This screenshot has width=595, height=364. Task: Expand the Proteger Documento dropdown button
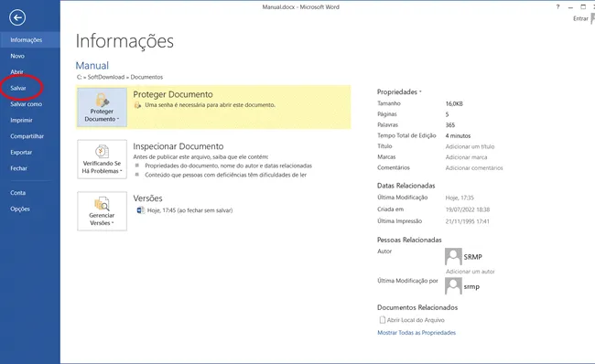[x=103, y=107]
